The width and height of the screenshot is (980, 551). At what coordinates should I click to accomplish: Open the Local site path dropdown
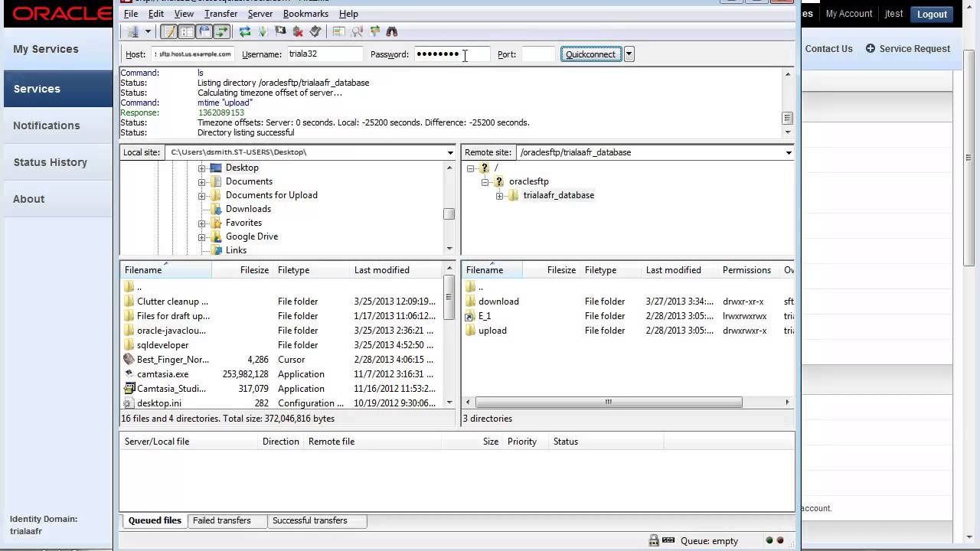click(450, 152)
